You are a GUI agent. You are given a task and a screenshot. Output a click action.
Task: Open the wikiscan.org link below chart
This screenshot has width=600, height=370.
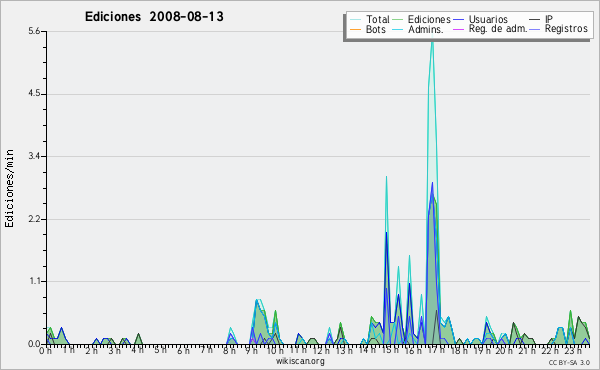(300, 361)
